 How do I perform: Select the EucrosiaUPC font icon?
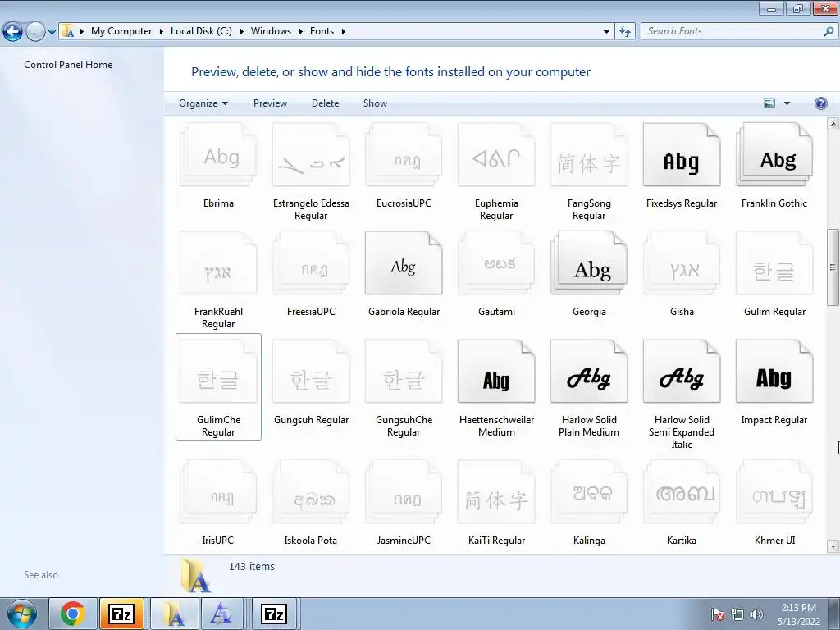coord(404,154)
